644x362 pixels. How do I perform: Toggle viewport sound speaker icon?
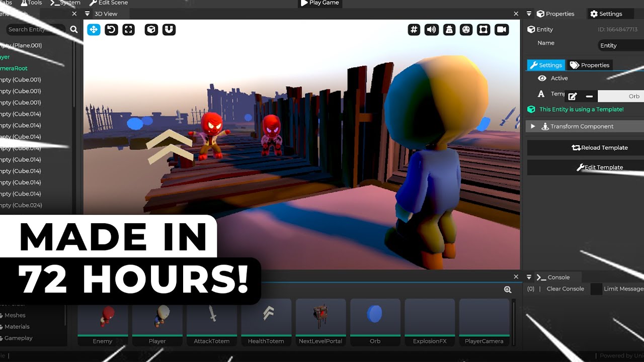pyautogui.click(x=431, y=30)
